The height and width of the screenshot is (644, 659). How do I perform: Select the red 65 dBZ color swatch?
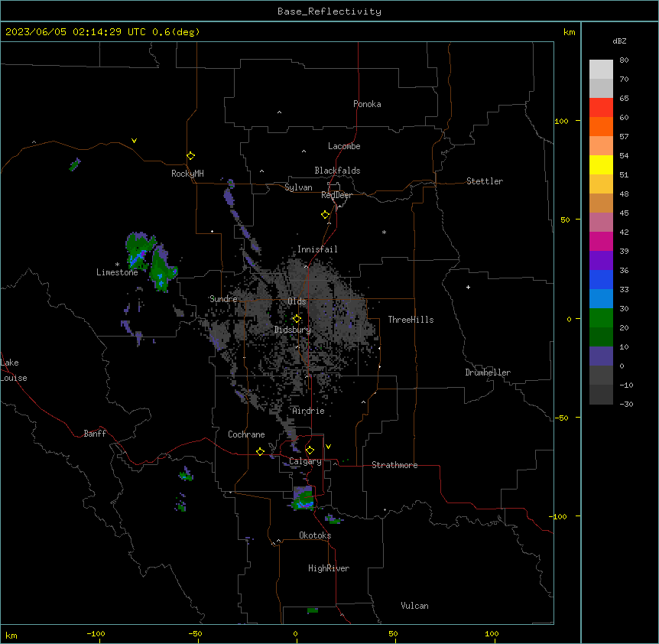[601, 108]
